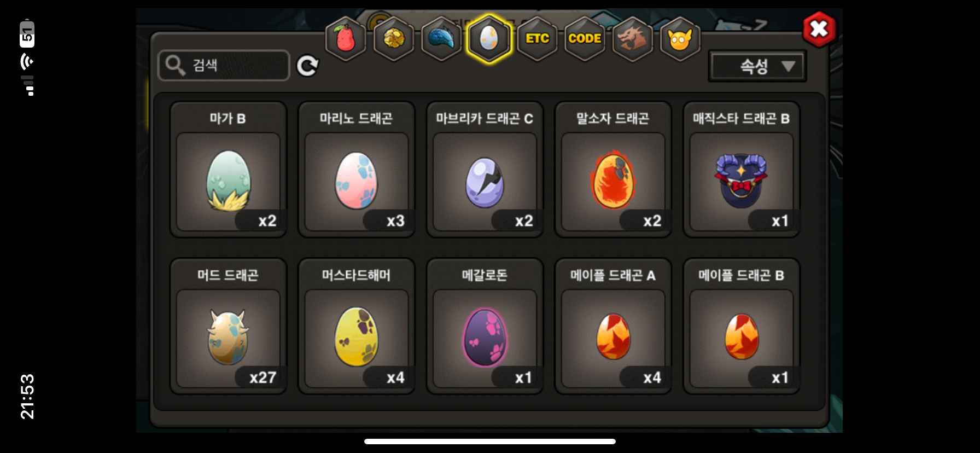This screenshot has width=980, height=453.
Task: Select the 매직스타 드래곤 B egg
Action: (742, 170)
